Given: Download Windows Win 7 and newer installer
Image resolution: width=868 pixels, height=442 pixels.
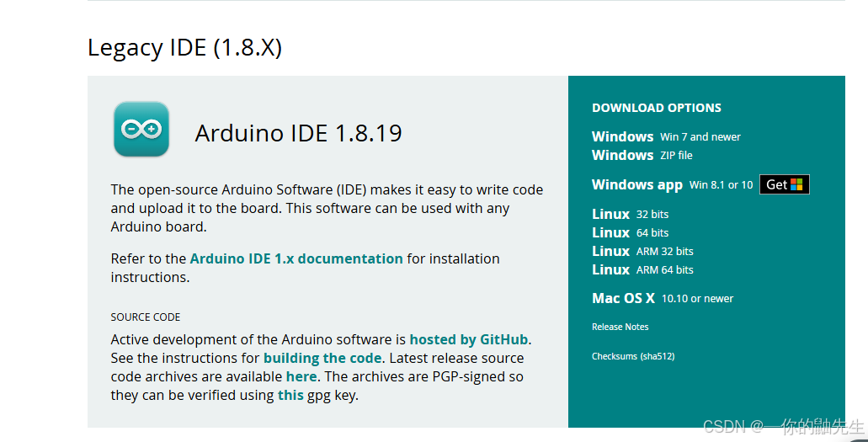Looking at the screenshot, I should [666, 136].
